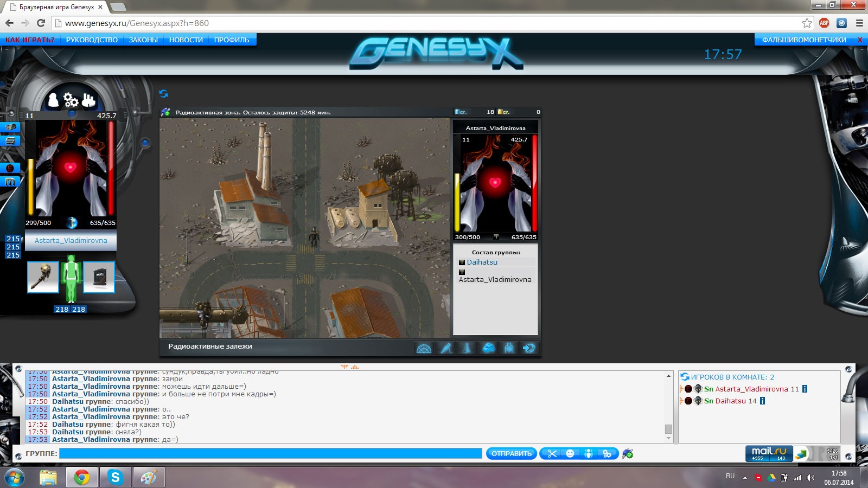Open the ЗАКОНЫ menu item
868x488 pixels.
click(143, 40)
